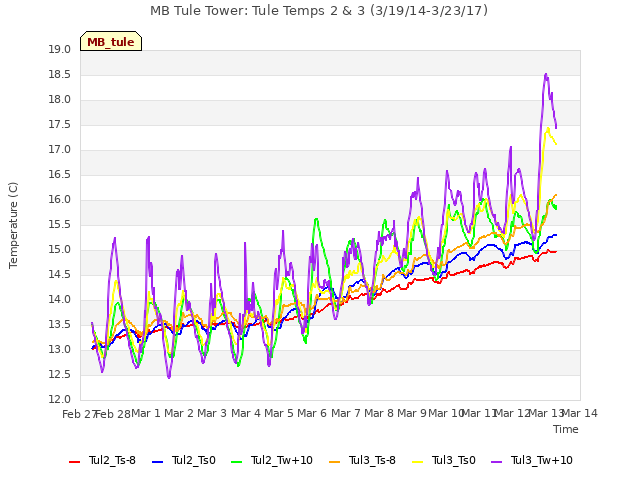Click the Time axis label
640x480 pixels.
(566, 429)
